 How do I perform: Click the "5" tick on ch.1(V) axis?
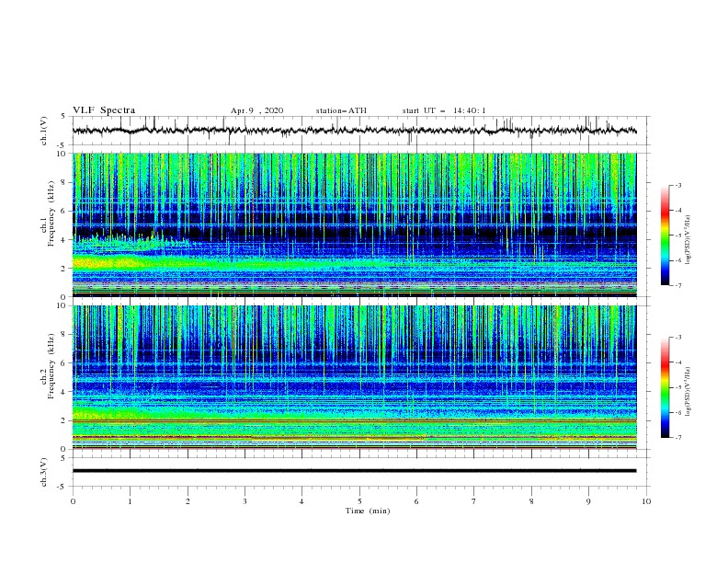click(x=63, y=117)
